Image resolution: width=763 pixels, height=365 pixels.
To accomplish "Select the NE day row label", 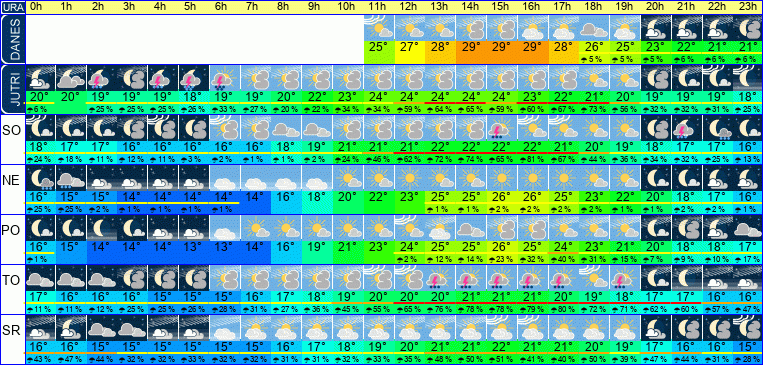I will [12, 181].
